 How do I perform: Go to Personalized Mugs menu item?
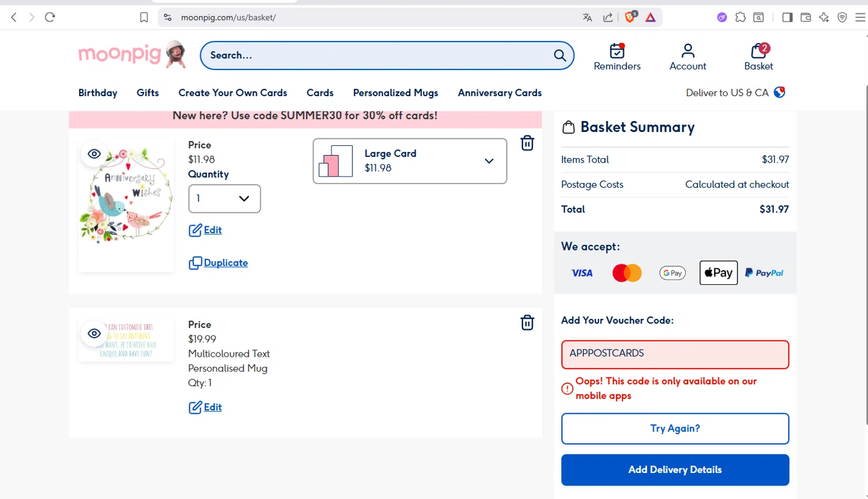click(395, 93)
